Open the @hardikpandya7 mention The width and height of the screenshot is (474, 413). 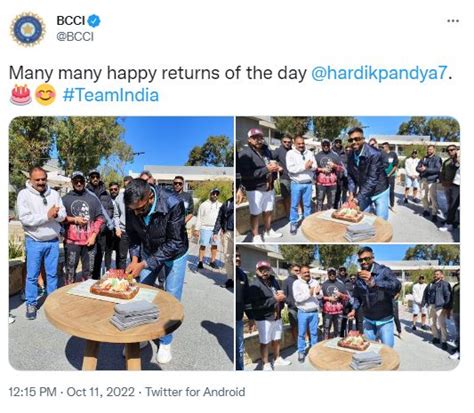pyautogui.click(x=379, y=73)
